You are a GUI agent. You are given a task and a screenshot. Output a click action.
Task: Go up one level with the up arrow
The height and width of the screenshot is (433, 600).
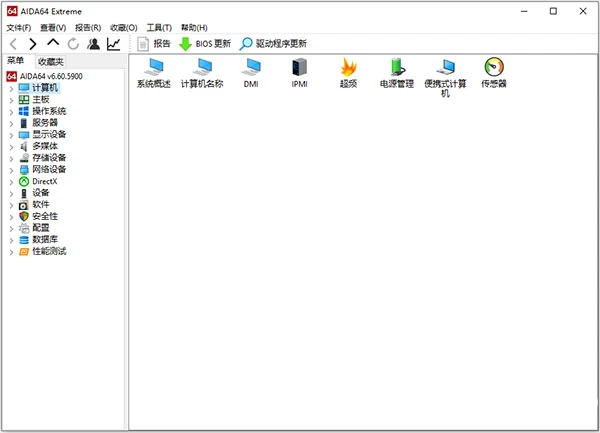(x=53, y=42)
